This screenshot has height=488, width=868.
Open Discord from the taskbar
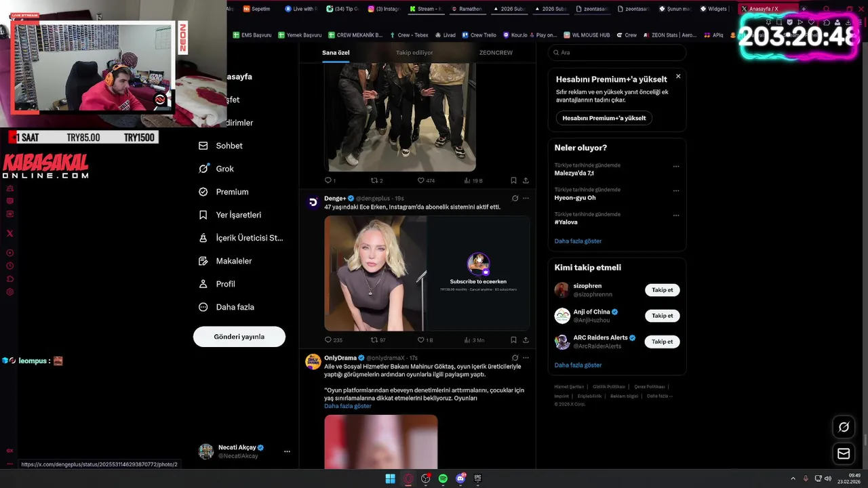point(461,479)
